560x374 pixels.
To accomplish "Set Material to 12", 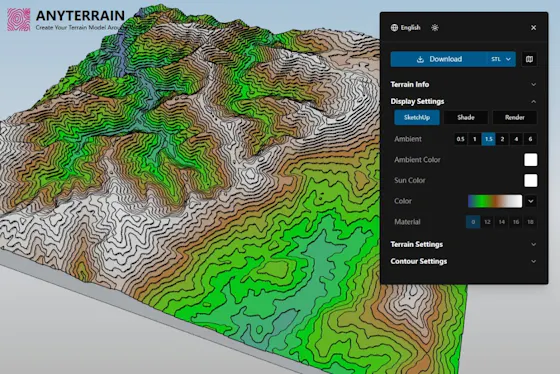I will [487, 222].
